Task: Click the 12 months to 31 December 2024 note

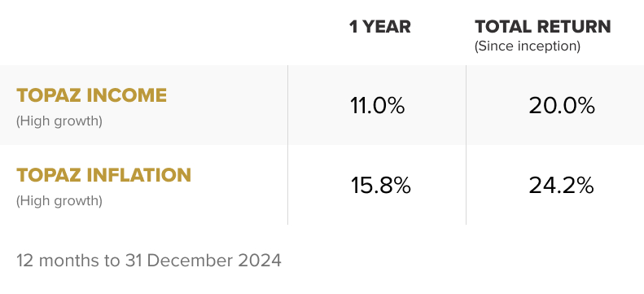Action: [149, 261]
